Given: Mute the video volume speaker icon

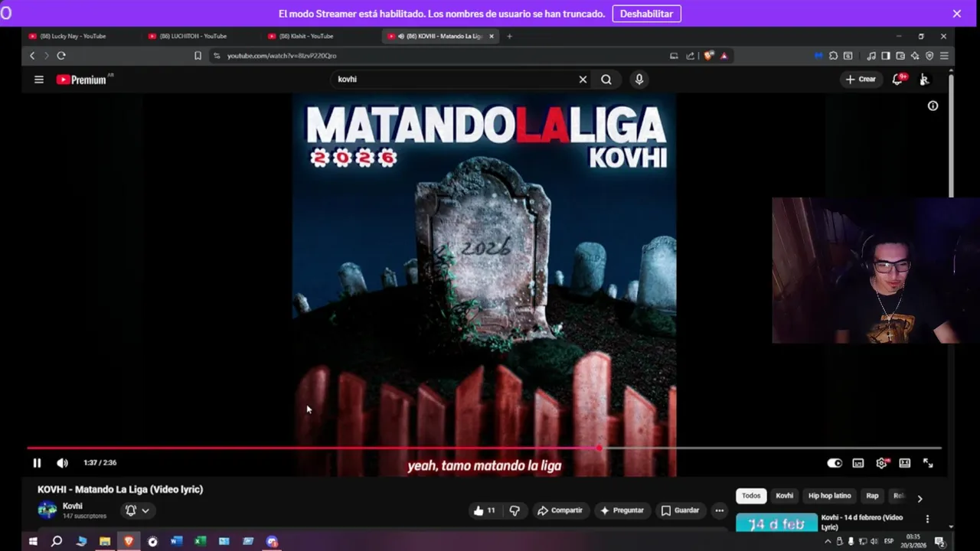Looking at the screenshot, I should point(62,463).
